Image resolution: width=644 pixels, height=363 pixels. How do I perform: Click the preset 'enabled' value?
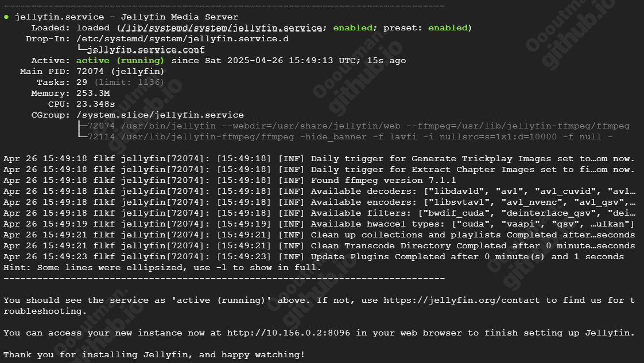pos(448,28)
